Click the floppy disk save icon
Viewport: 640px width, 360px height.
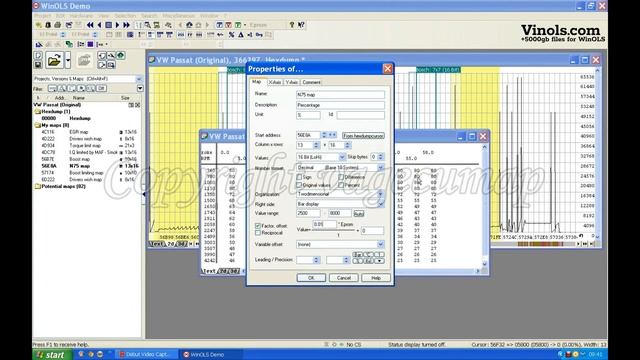[38, 64]
